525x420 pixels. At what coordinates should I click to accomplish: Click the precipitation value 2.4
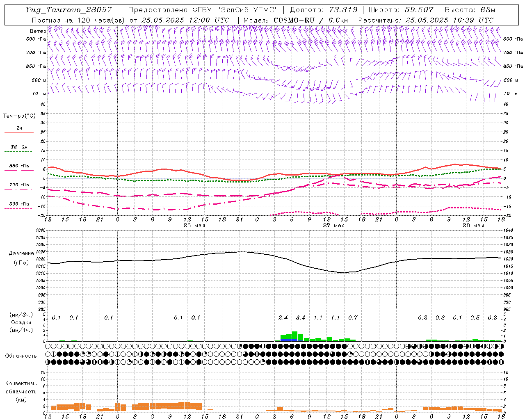click(283, 317)
